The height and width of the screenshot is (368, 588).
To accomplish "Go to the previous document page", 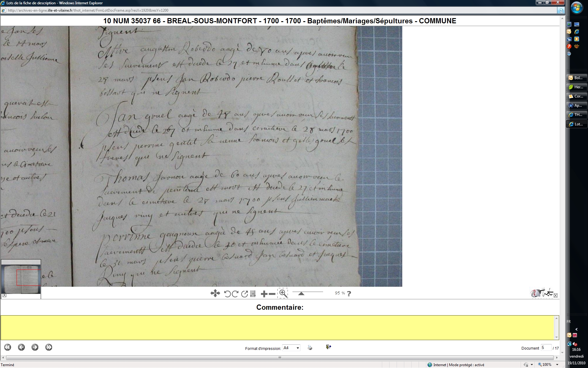I will click(x=21, y=347).
